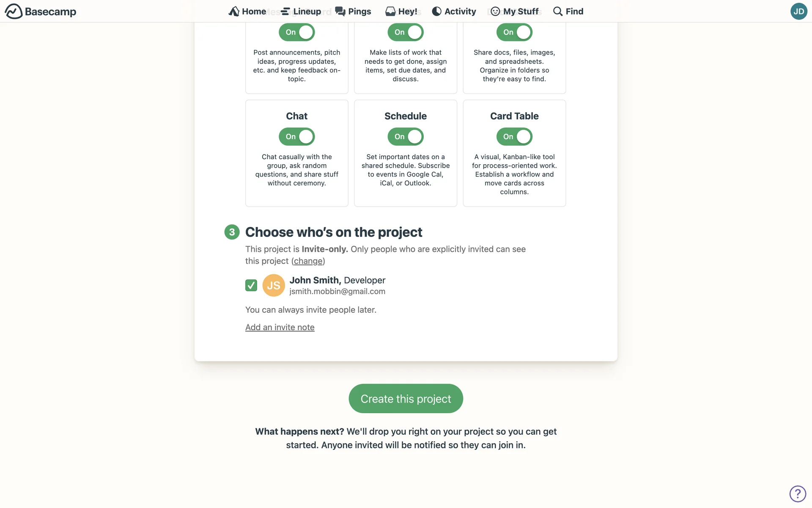Open the JD account avatar menu

(x=798, y=11)
